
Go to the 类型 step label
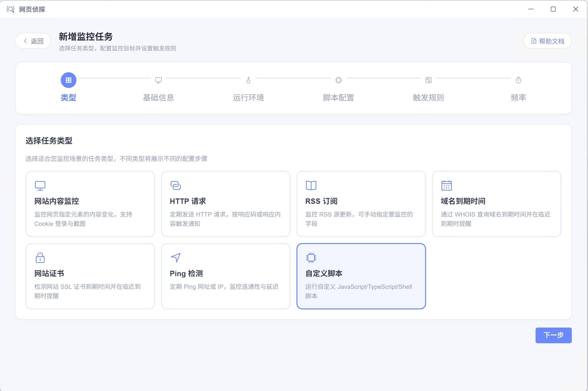(69, 98)
